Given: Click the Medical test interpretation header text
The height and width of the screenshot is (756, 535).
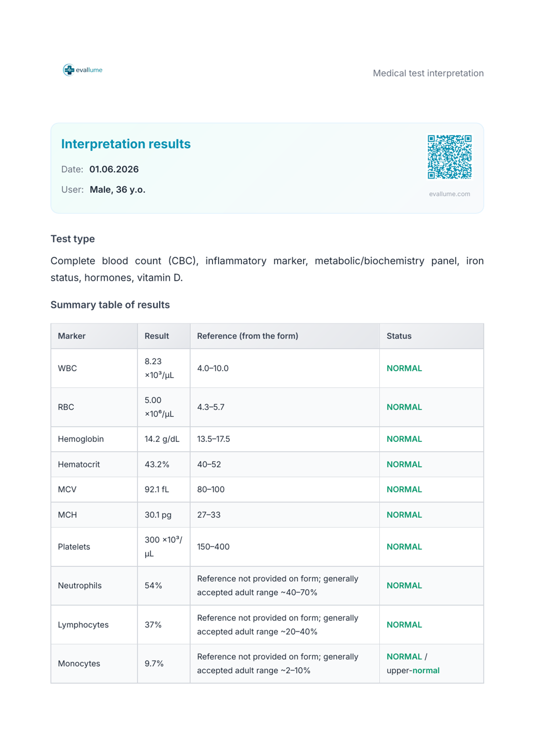Looking at the screenshot, I should click(x=428, y=73).
